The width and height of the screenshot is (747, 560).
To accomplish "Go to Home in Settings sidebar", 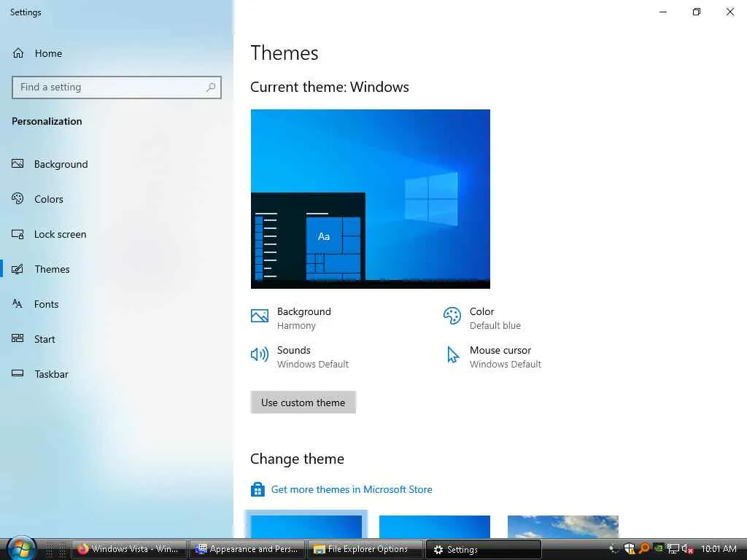I will (x=37, y=53).
